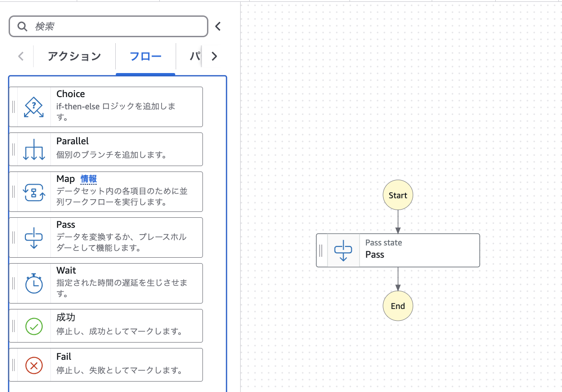Click the Pass icon inside the canvas node
The width and height of the screenshot is (562, 392).
344,250
